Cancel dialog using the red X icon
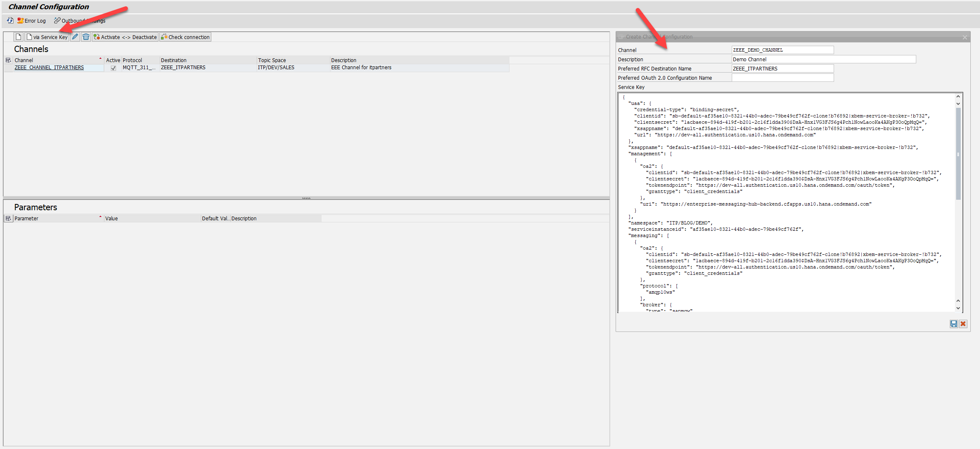 (963, 324)
